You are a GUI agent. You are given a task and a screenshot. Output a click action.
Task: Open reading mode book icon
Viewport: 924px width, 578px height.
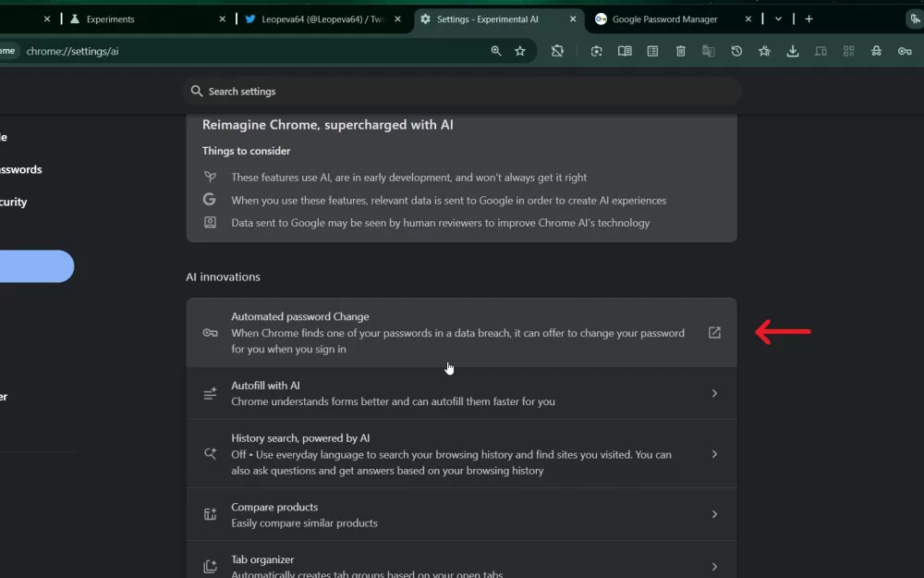click(x=625, y=51)
